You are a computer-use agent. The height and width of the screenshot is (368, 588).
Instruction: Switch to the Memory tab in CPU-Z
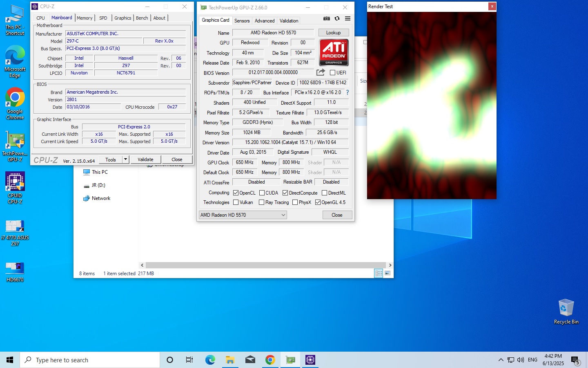(x=85, y=18)
